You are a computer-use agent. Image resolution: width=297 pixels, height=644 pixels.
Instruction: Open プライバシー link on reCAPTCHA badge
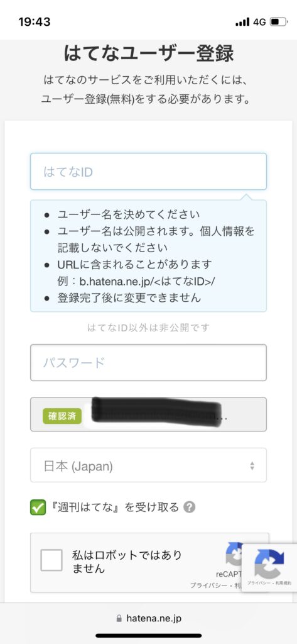(x=257, y=584)
